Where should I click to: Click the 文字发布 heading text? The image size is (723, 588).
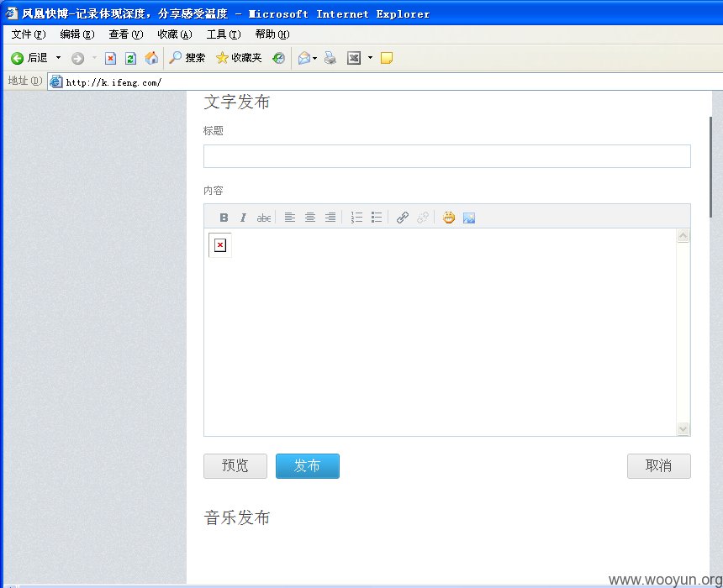[x=236, y=102]
